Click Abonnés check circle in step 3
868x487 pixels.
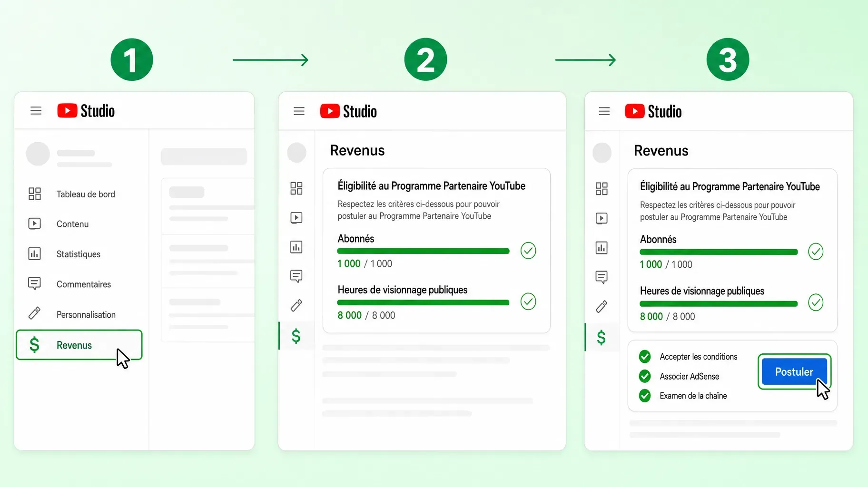pyautogui.click(x=816, y=252)
